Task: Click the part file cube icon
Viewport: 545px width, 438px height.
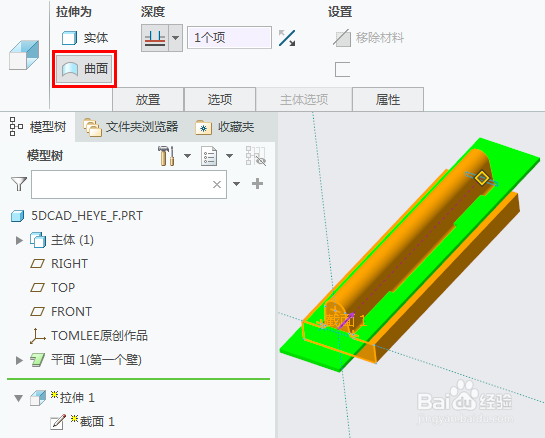Action: pyautogui.click(x=17, y=216)
